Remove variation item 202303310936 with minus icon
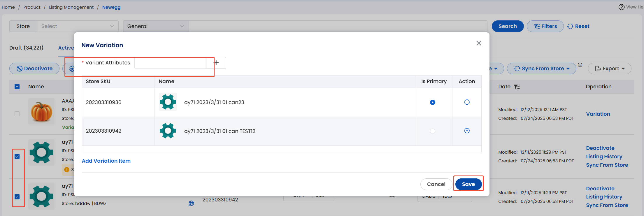644x216 pixels. click(467, 102)
